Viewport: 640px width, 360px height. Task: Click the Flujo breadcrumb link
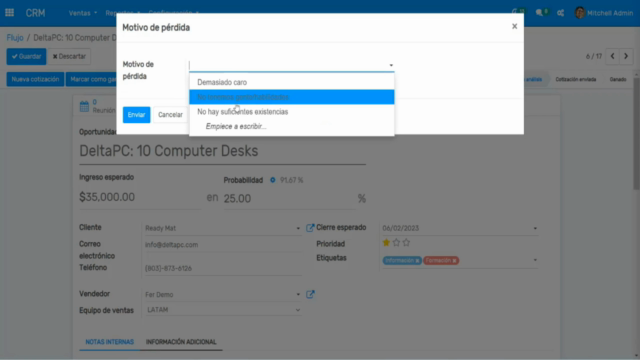tap(15, 38)
